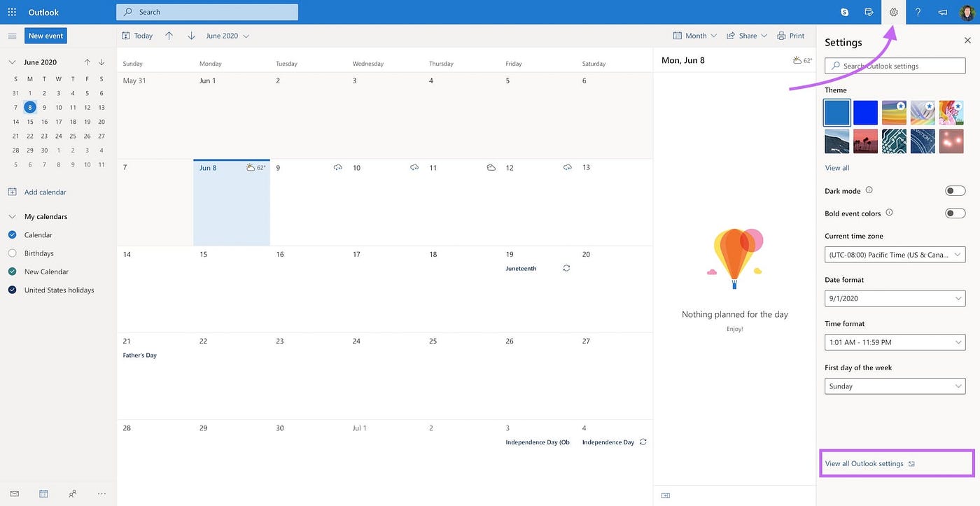Toggle Dark mode switch
980x506 pixels.
pyautogui.click(x=955, y=190)
